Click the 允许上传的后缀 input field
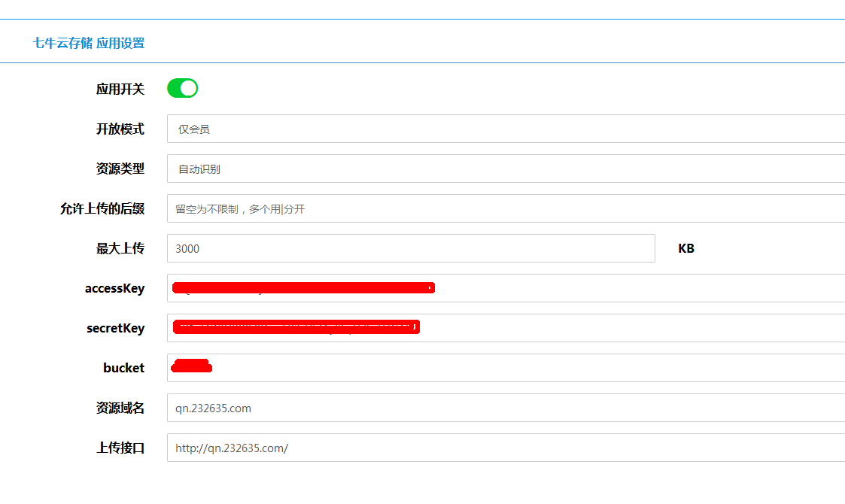Viewport: 845px width, 504px height. tap(506, 208)
